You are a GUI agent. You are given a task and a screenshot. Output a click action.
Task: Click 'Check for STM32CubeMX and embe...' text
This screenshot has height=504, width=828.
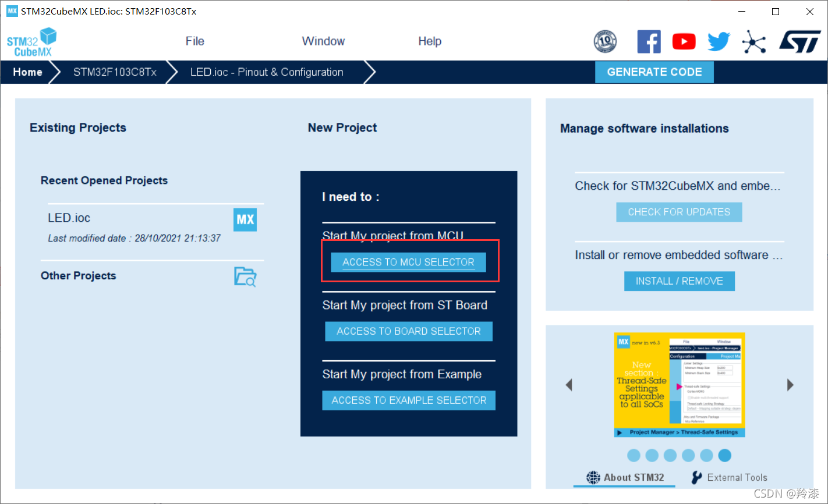point(677,186)
